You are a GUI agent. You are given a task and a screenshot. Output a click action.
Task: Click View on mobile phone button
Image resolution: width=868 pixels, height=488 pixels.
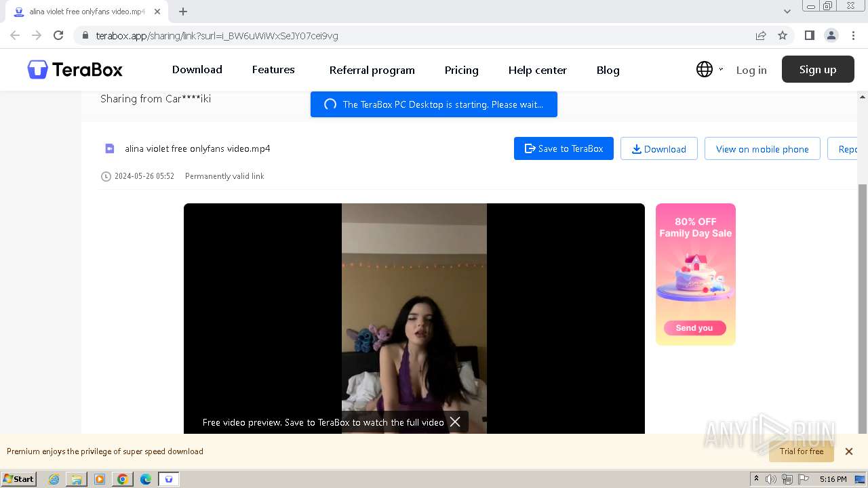(x=762, y=148)
